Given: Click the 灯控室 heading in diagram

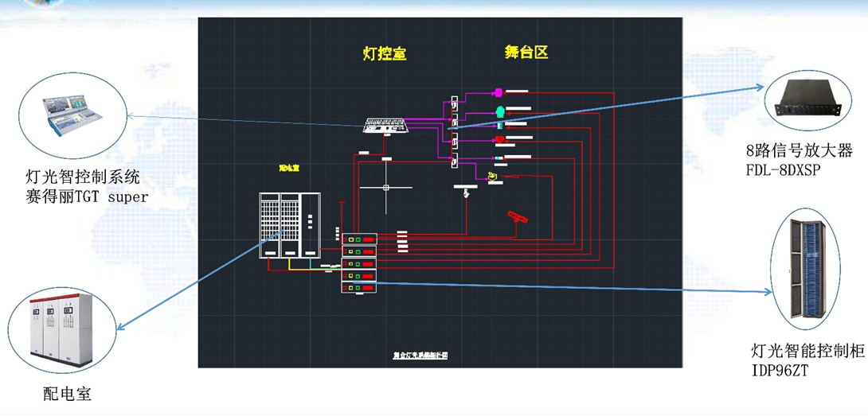Looking at the screenshot, I should click(385, 54).
